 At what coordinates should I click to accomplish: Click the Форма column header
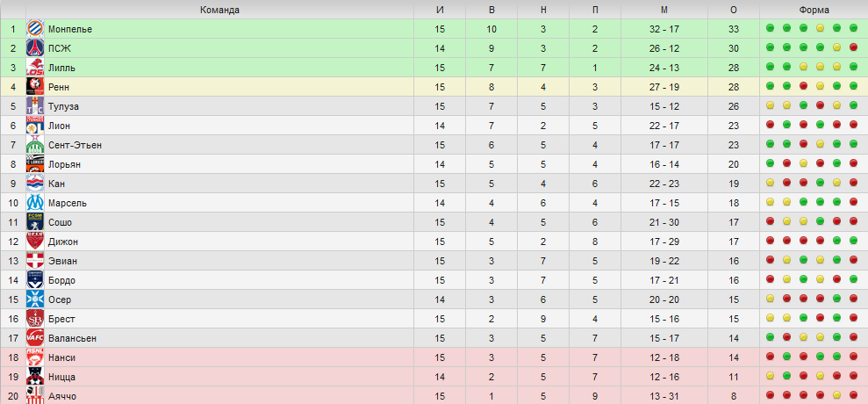[814, 10]
